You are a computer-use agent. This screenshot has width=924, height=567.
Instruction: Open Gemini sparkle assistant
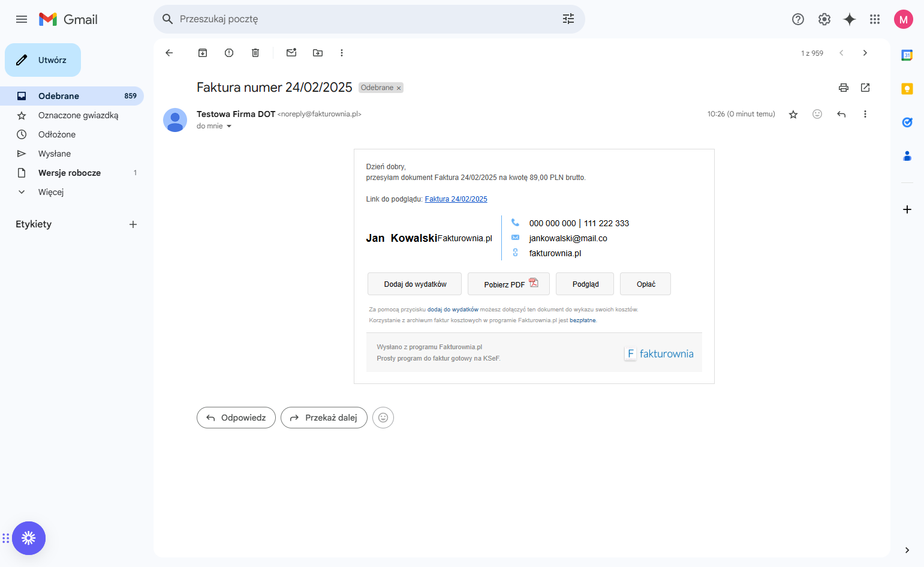(850, 19)
